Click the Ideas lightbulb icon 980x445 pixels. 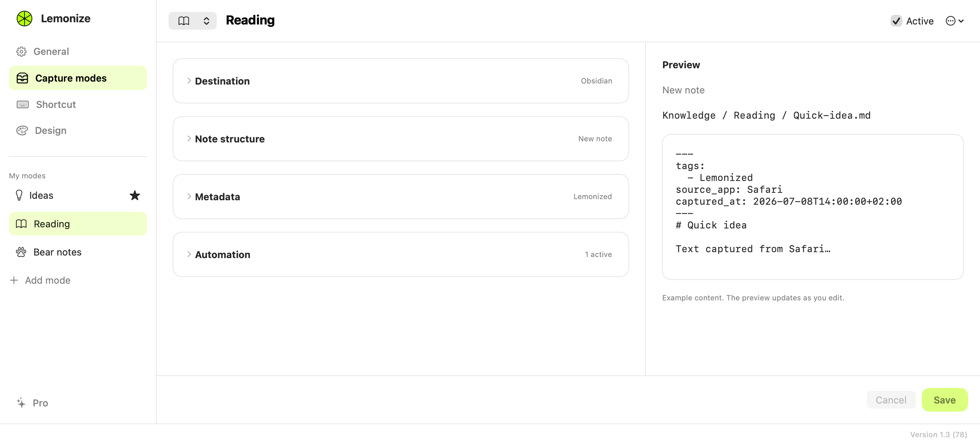pos(19,195)
